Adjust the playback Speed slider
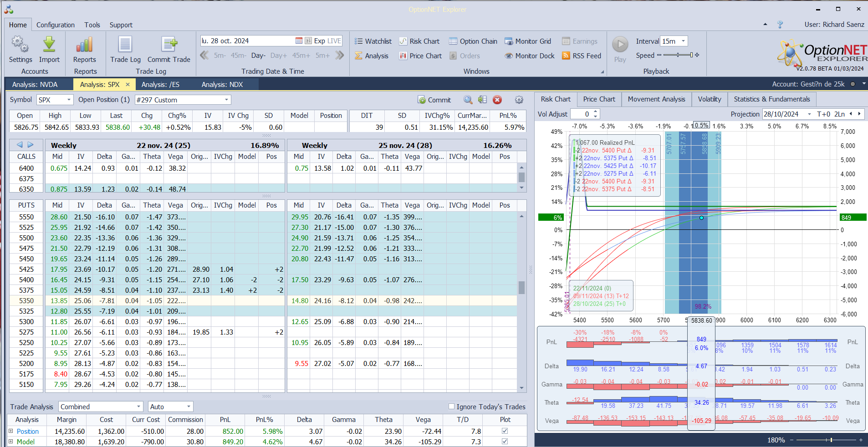This screenshot has width=868, height=447. 678,55
